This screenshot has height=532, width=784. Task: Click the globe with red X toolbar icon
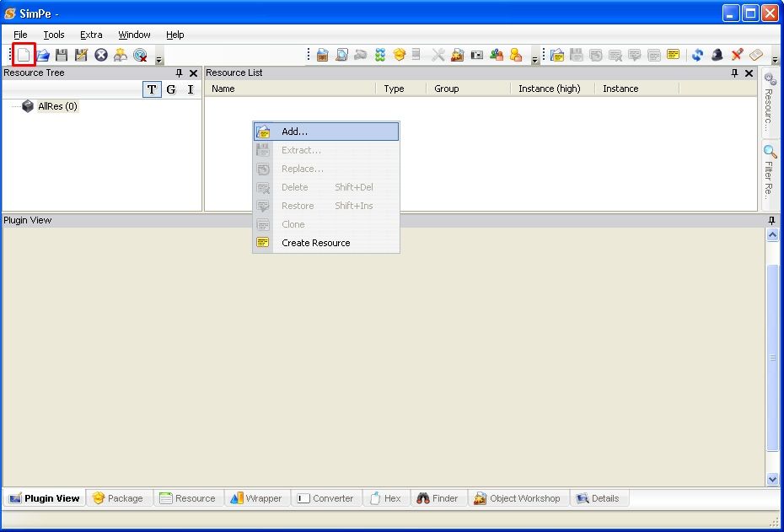click(x=141, y=55)
